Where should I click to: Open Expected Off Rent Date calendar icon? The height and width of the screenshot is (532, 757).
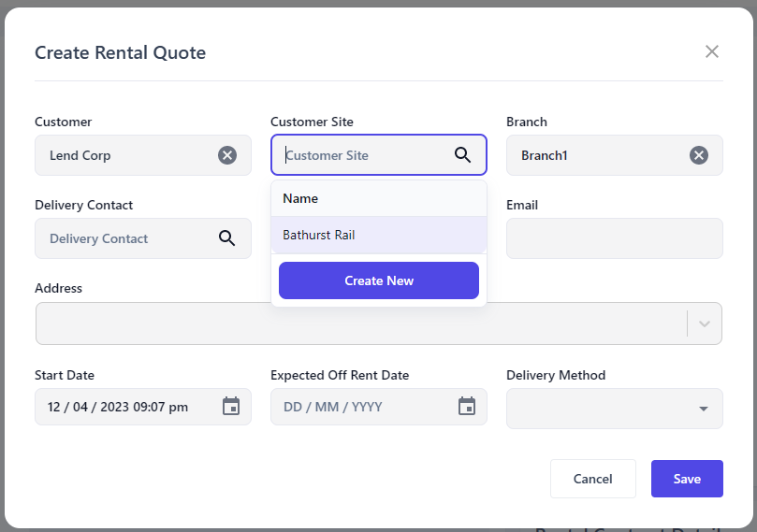(467, 407)
